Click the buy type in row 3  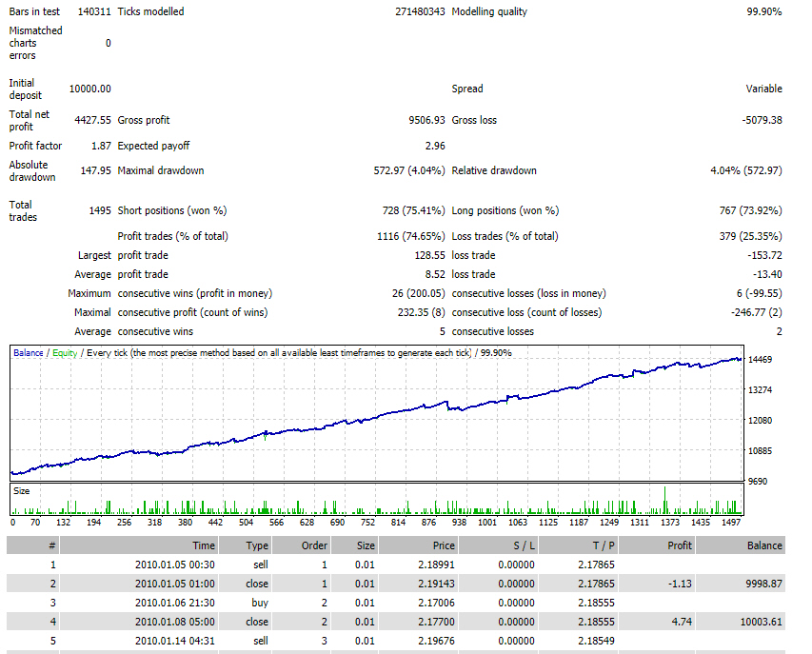click(x=260, y=603)
